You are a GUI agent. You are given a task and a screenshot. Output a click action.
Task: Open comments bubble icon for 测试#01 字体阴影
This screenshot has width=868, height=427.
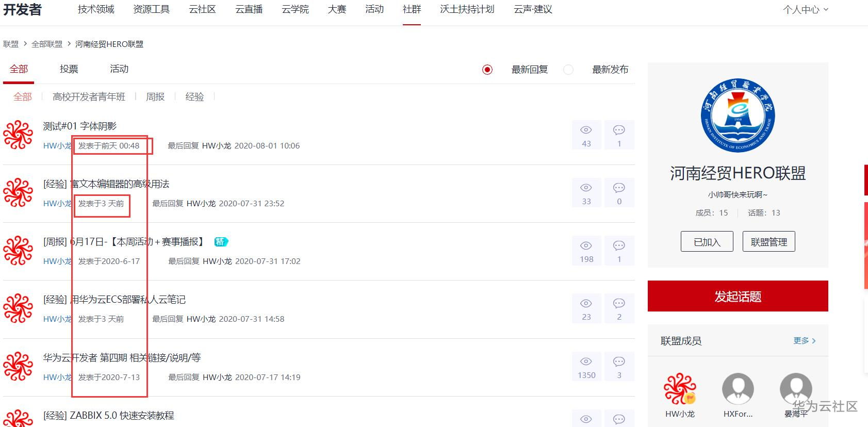coord(619,130)
